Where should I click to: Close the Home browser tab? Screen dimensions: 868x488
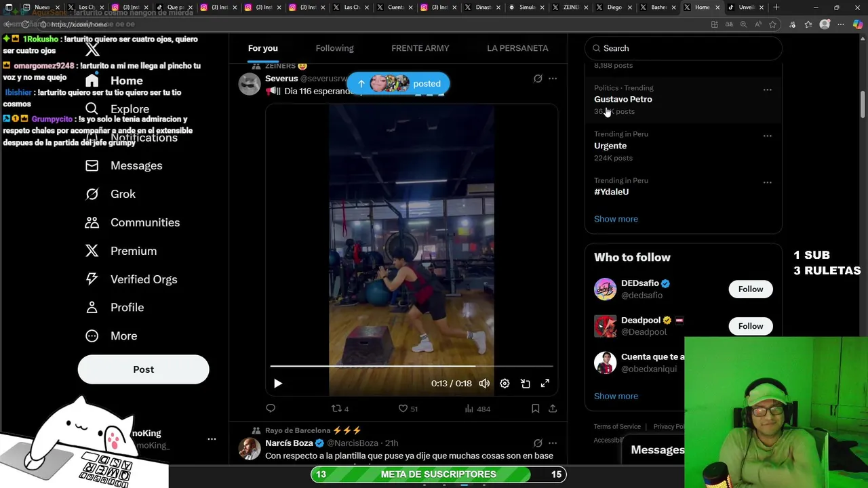point(718,7)
